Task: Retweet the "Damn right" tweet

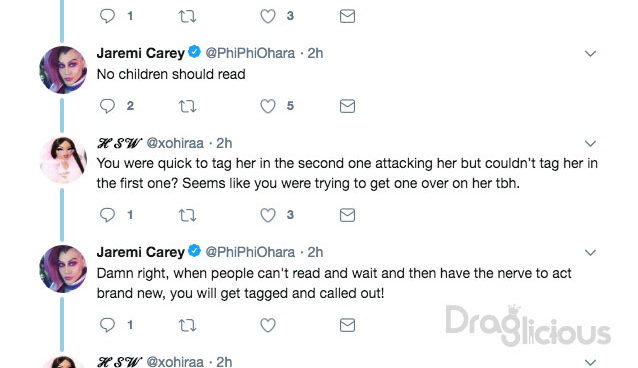Action: pyautogui.click(x=188, y=325)
